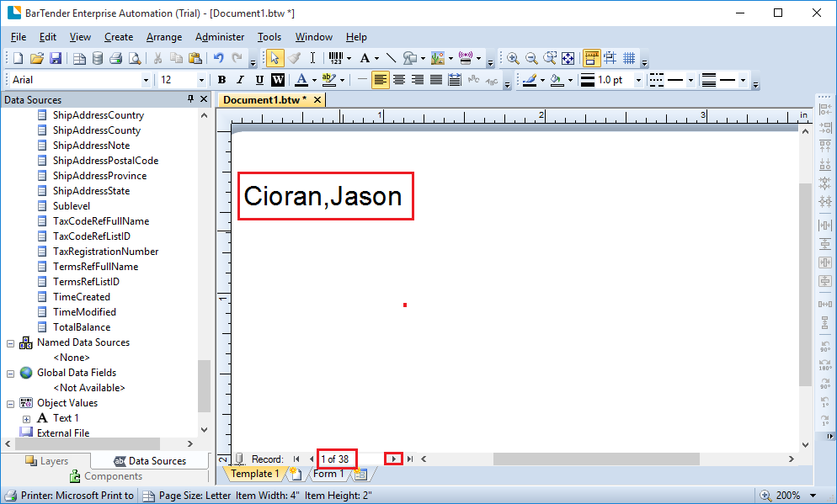Expand the Text 1 tree node
This screenshot has height=504, width=837.
point(26,419)
